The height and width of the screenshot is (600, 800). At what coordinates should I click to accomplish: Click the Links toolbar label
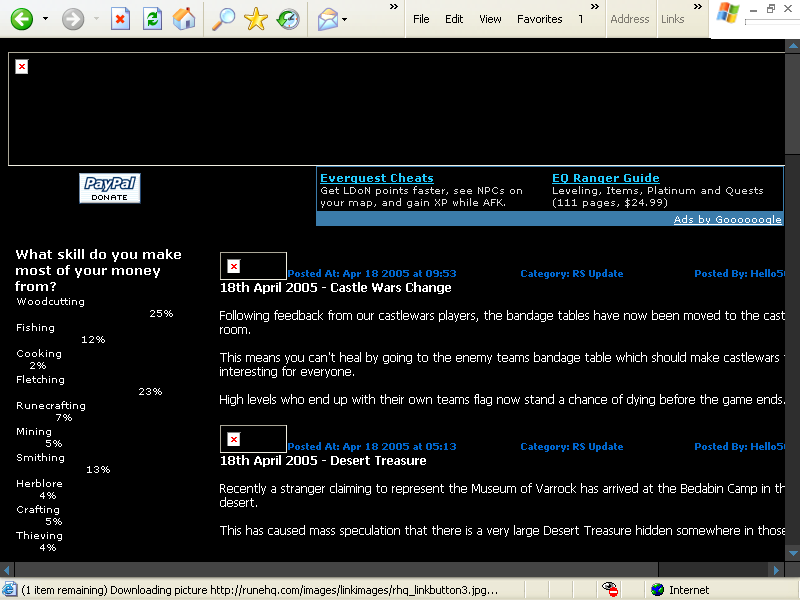point(672,19)
